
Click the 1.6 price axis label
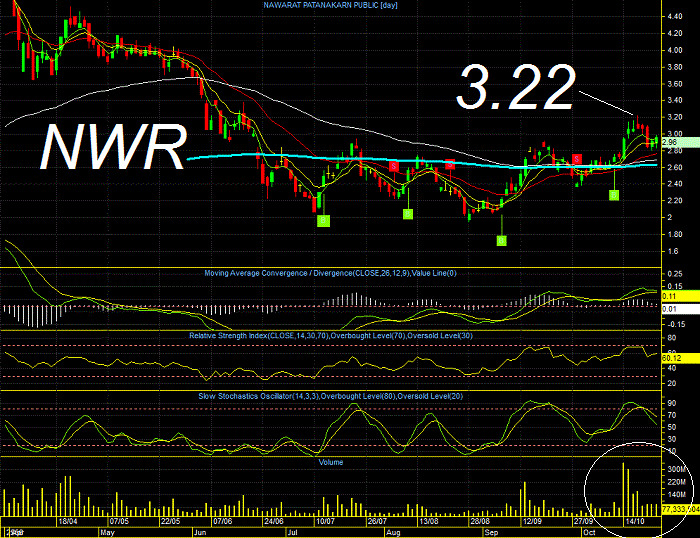673,251
